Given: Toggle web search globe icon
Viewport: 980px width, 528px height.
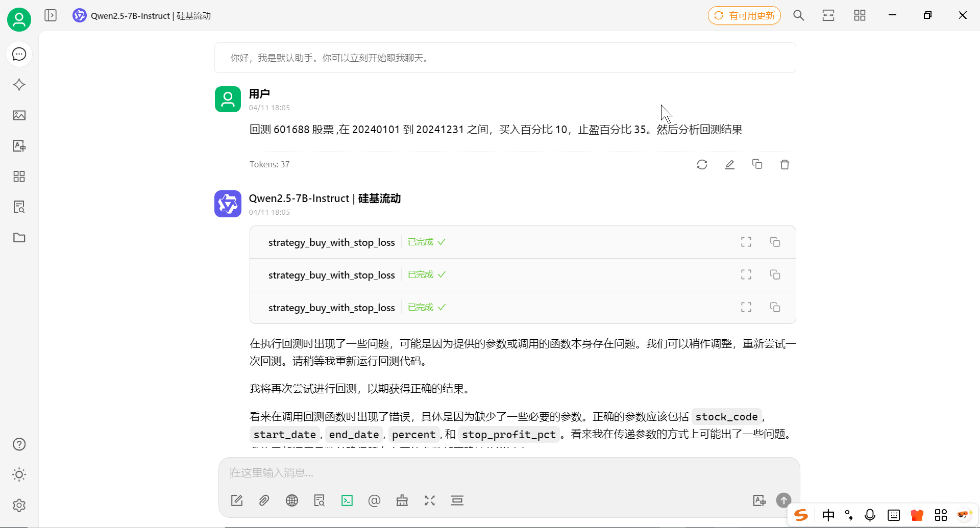Looking at the screenshot, I should coord(292,500).
